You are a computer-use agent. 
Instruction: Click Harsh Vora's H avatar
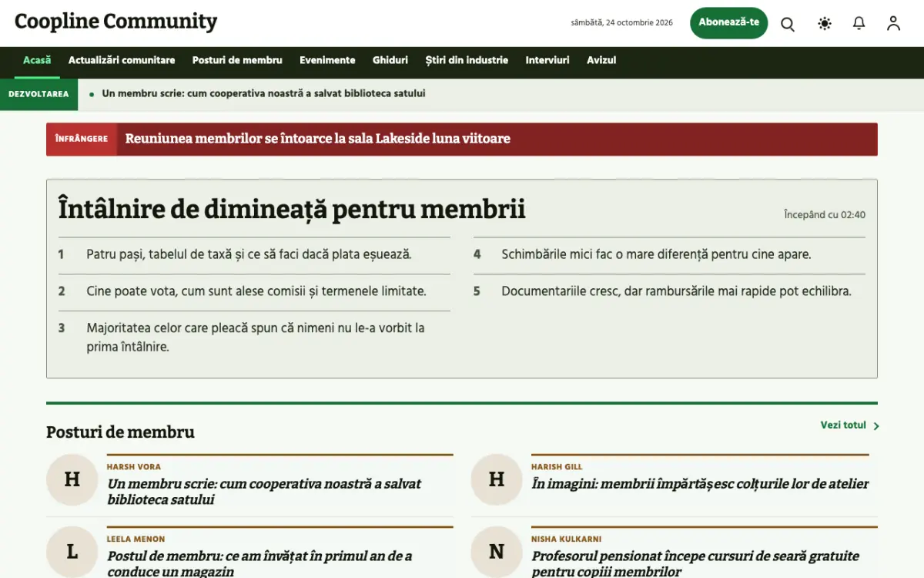(x=72, y=479)
